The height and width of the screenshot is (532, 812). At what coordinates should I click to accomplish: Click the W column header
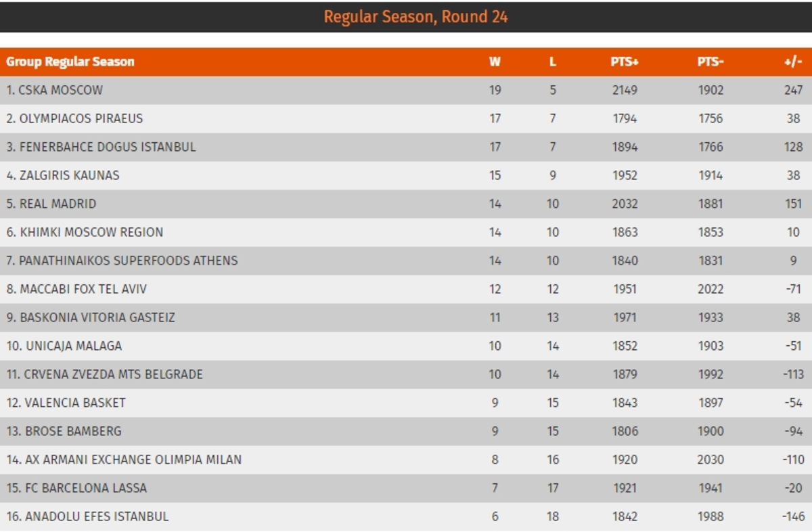(x=495, y=62)
